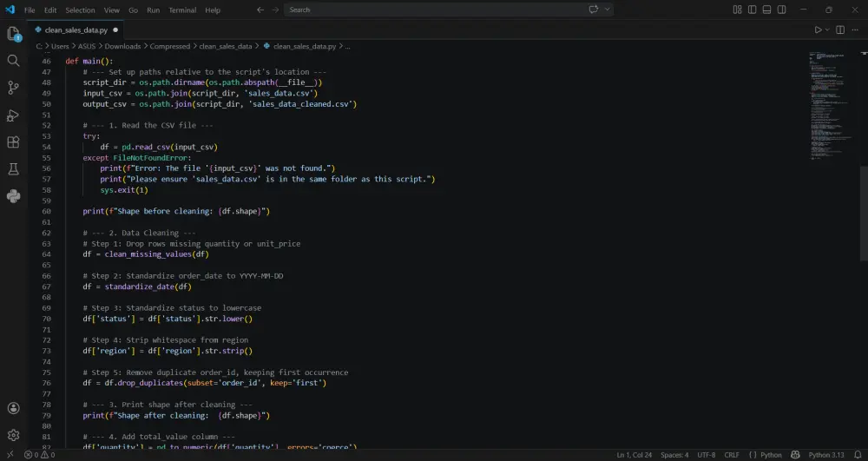This screenshot has height=461, width=868.
Task: Click the 'sys.exit(1)' code text
Action: click(124, 190)
